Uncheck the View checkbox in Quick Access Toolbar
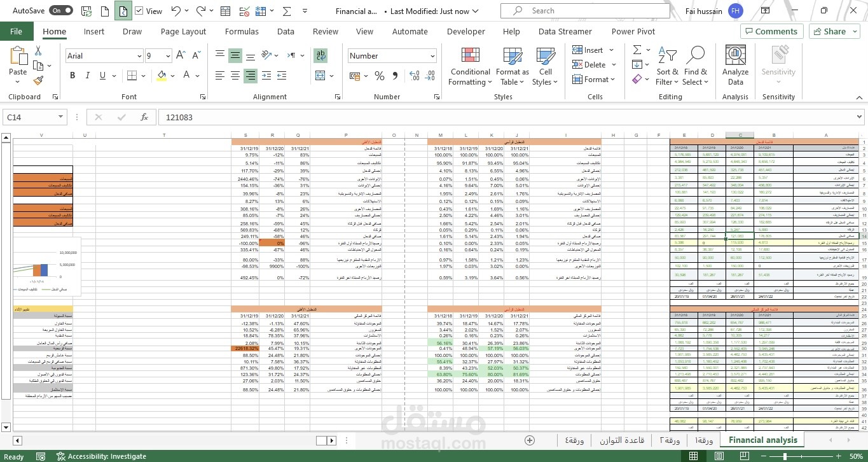868x462 pixels. (x=139, y=11)
